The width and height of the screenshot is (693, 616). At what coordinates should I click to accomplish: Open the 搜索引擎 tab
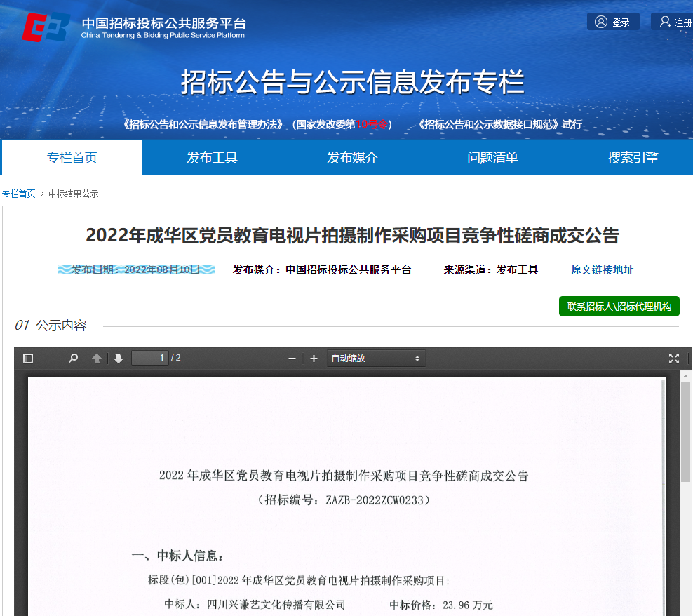[x=633, y=157]
